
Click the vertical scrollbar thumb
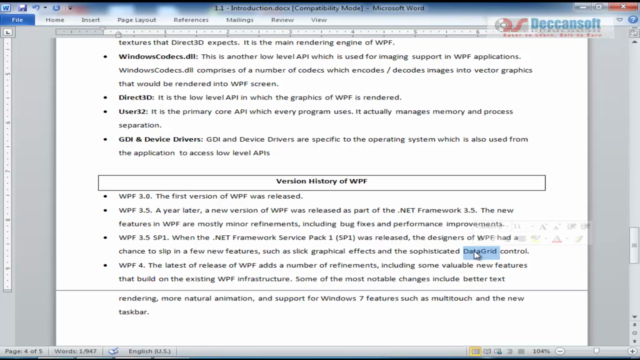(x=634, y=245)
